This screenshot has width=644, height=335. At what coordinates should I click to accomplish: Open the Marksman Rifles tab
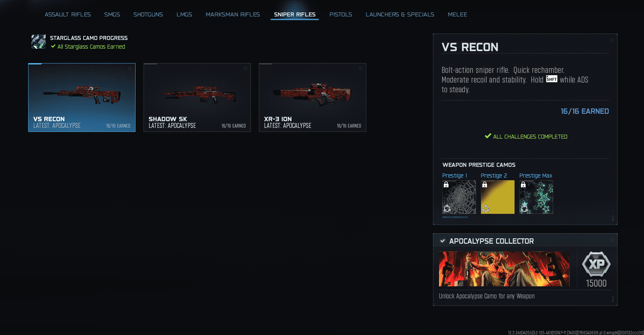(232, 14)
